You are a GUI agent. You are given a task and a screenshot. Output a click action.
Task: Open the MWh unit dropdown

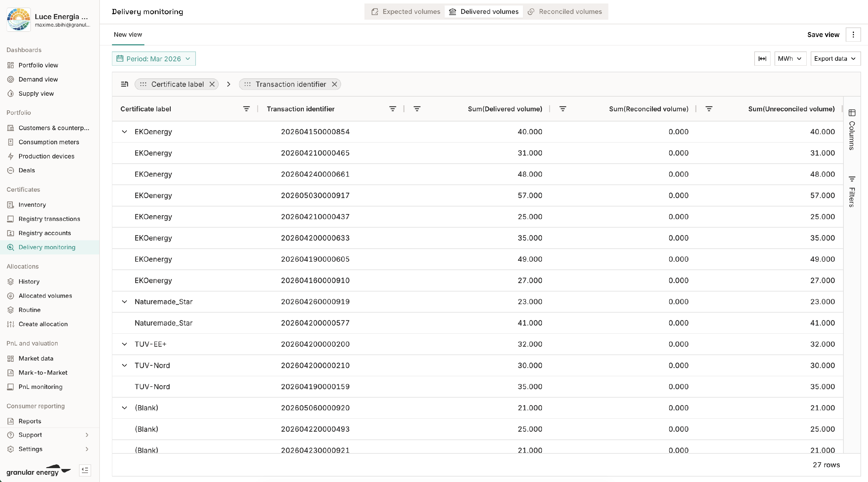pos(790,59)
